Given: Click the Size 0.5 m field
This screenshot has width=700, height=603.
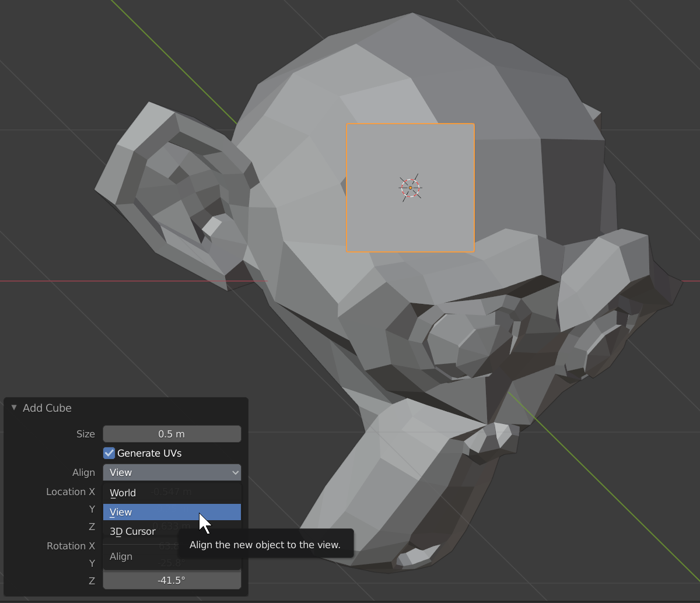Looking at the screenshot, I should coord(172,434).
